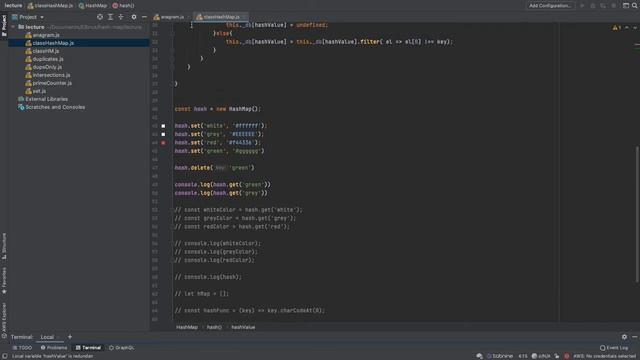Open Project panel settings gear
The width and height of the screenshot is (640, 360).
click(134, 17)
